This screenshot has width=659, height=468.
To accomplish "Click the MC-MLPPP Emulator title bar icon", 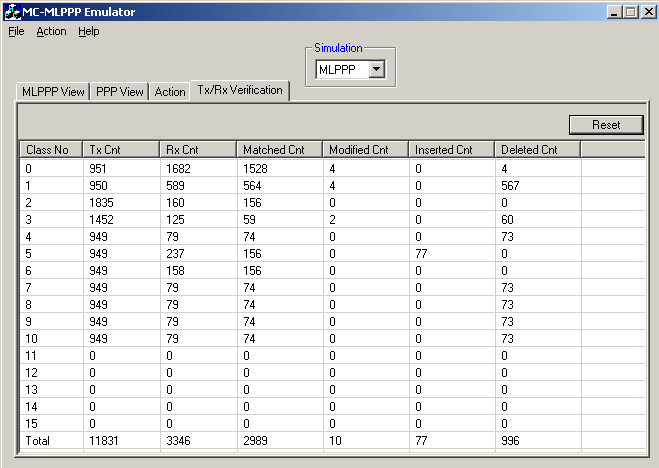I will (x=12, y=12).
